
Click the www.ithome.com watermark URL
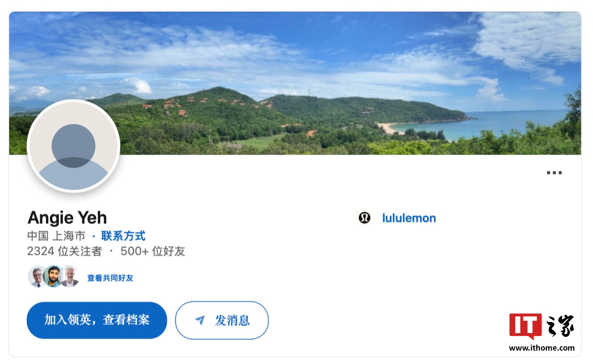tap(542, 348)
